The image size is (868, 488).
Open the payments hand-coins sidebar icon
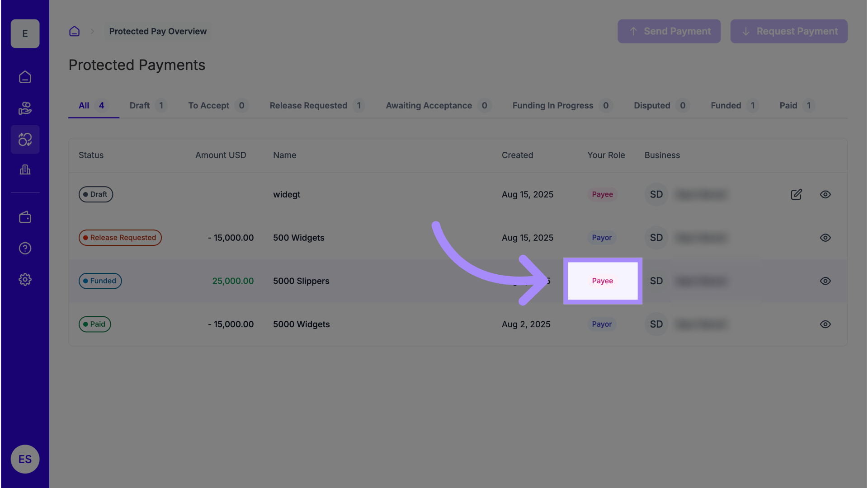click(x=25, y=108)
